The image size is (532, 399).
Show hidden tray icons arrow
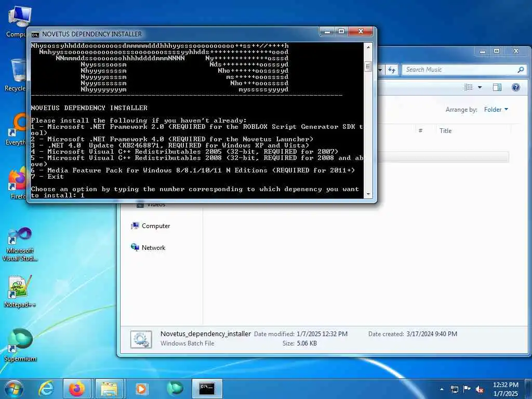click(442, 389)
